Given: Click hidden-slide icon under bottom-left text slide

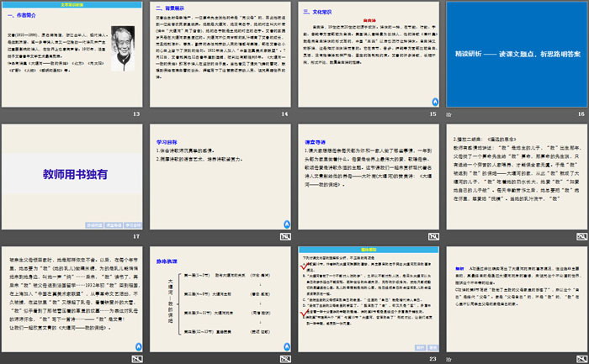Looking at the screenshot, I should pos(137,359).
